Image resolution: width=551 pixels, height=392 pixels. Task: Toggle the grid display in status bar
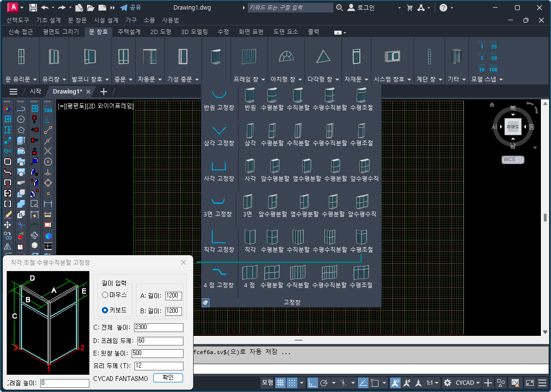point(280,383)
